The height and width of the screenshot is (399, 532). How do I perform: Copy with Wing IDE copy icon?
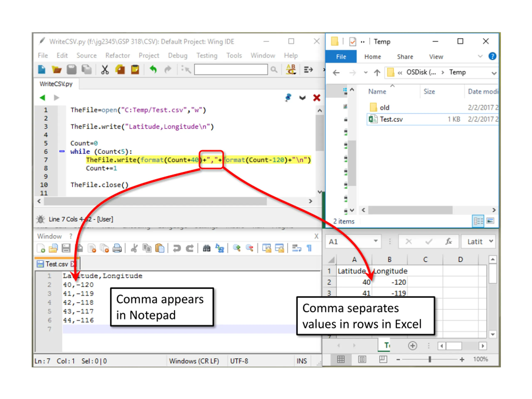pyautogui.click(x=120, y=69)
